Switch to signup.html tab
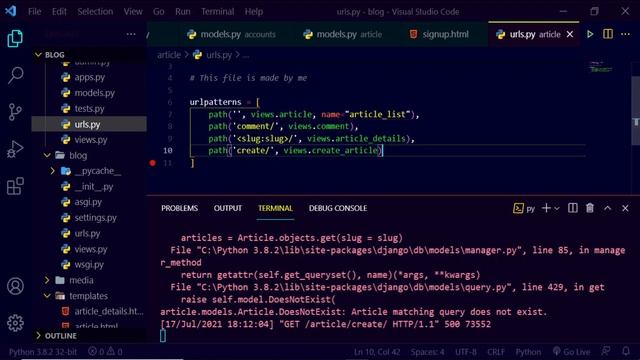The height and width of the screenshot is (360, 640). coord(439,34)
